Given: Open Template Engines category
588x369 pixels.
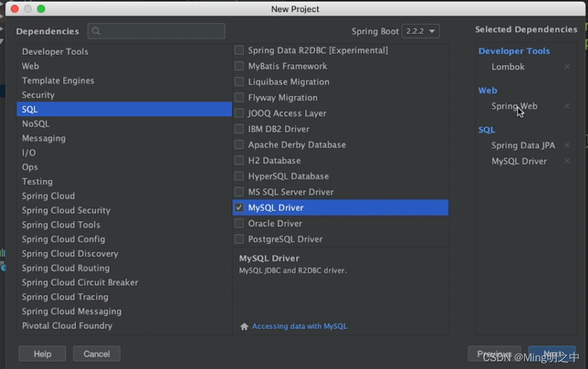Looking at the screenshot, I should point(124,80).
